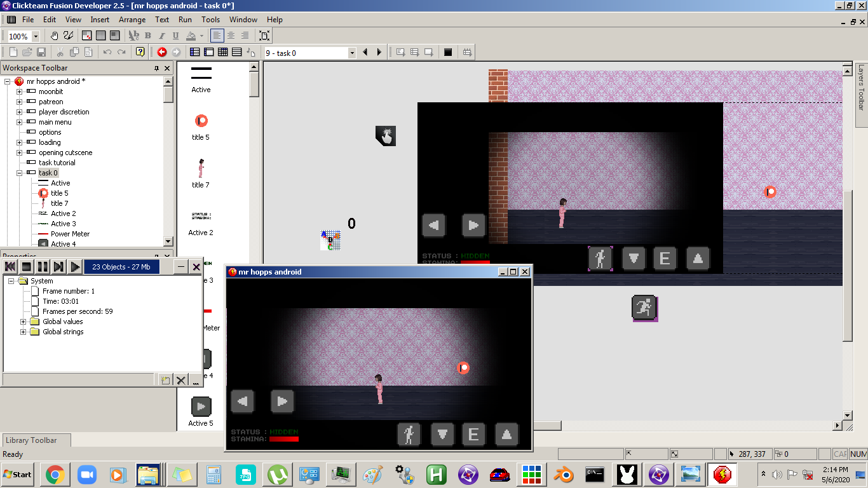
Task: Pause the application in the debugger
Action: (x=43, y=267)
